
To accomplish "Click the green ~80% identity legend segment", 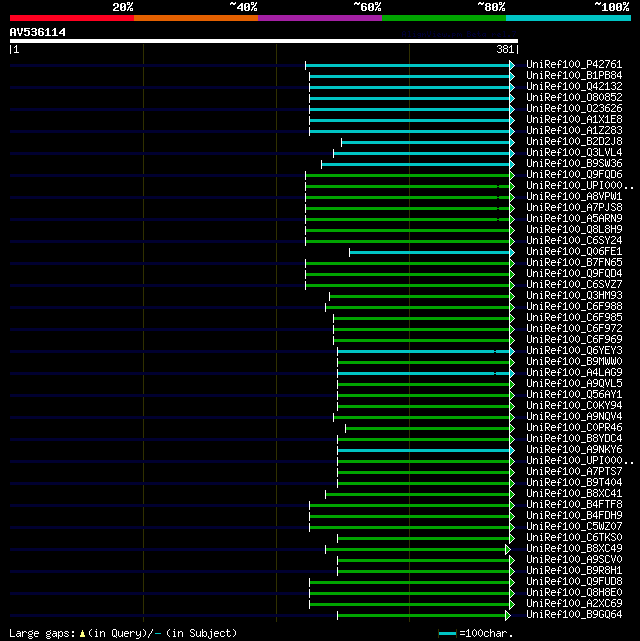I will point(444,18).
